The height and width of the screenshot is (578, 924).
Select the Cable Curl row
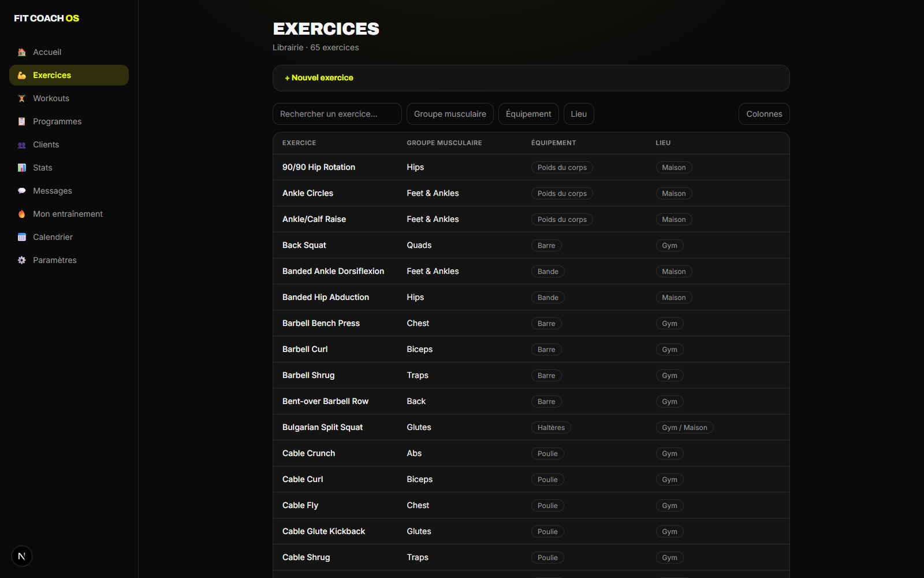[531, 479]
